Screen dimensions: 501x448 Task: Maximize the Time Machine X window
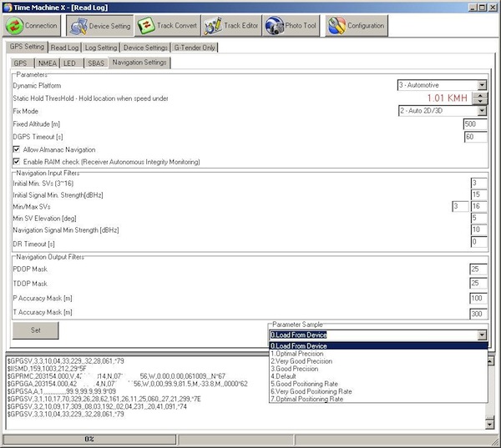pos(483,8)
